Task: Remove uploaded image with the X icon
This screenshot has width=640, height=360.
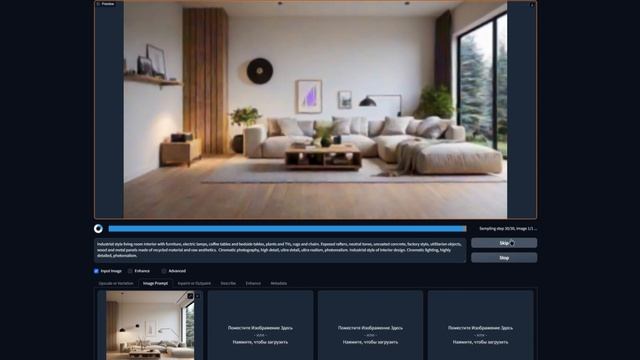Action: pos(198,296)
